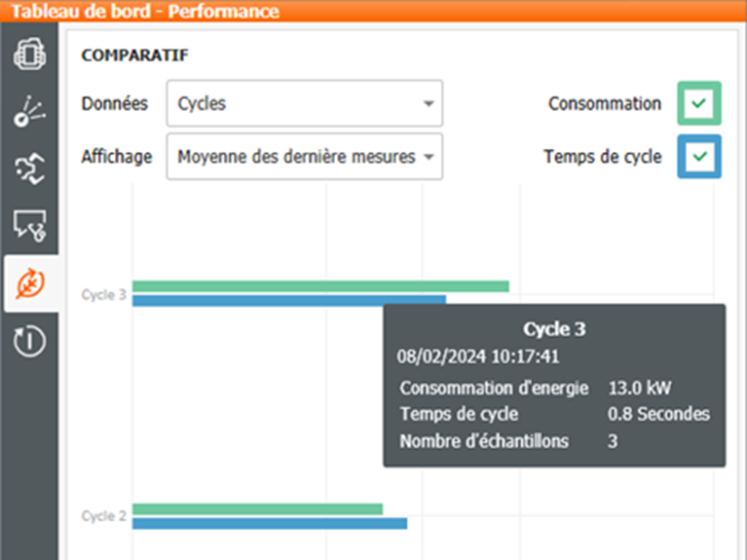The height and width of the screenshot is (560, 747).
Task: Click the Cycle 3 axis label
Action: coord(103,294)
